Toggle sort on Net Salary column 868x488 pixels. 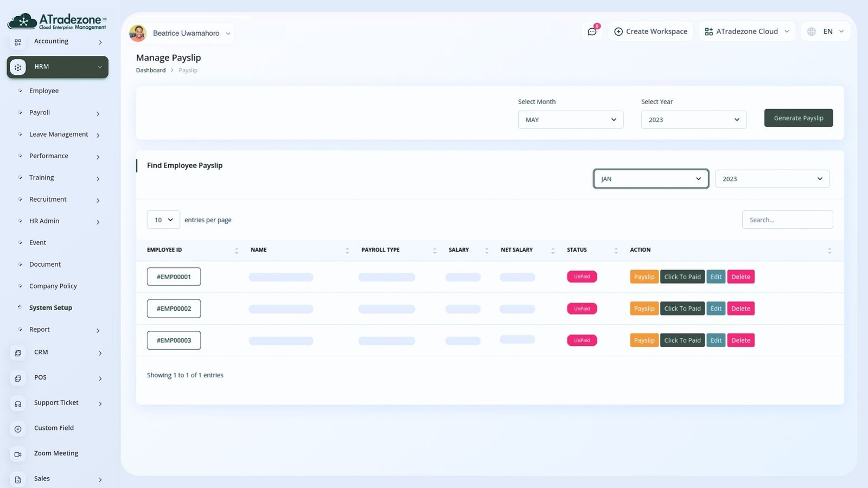[553, 250]
